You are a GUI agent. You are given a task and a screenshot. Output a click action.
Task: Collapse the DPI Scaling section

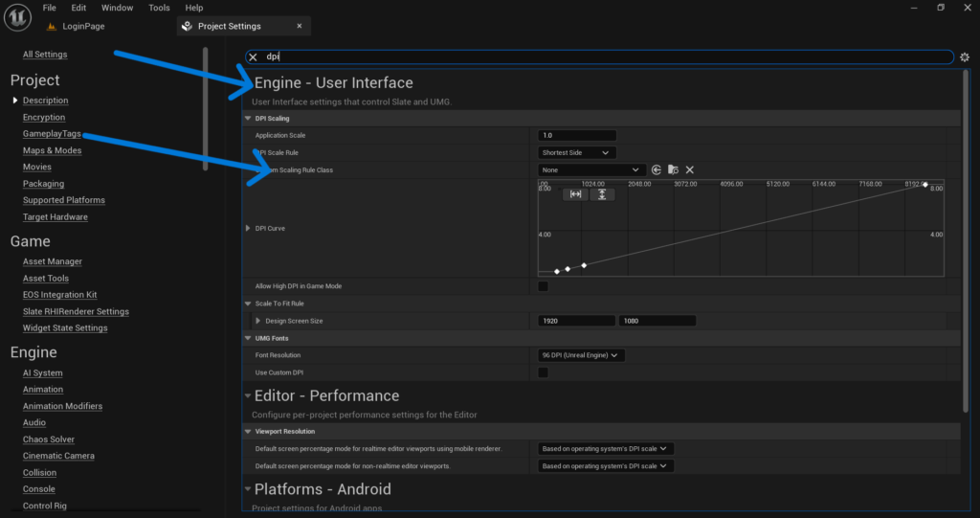pyautogui.click(x=248, y=118)
